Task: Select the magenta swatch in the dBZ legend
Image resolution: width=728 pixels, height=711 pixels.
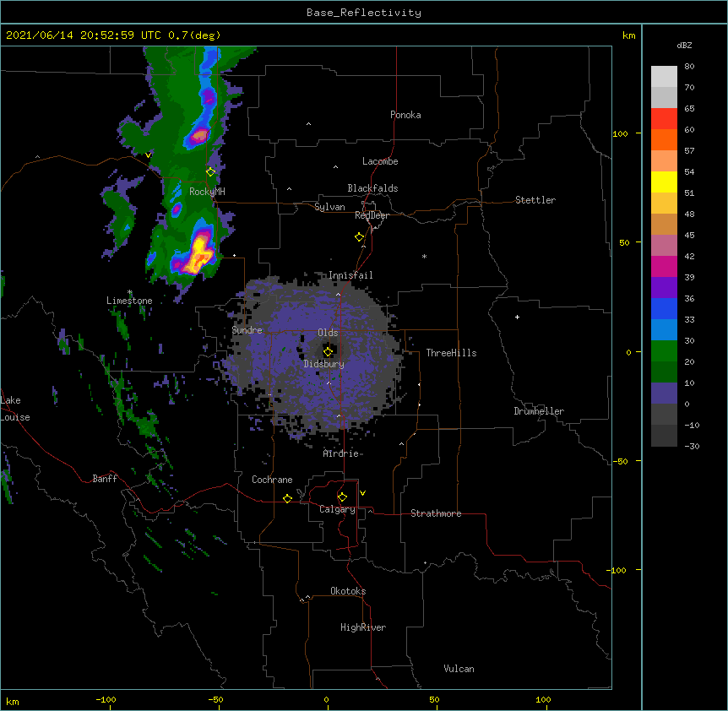Action: [664, 266]
